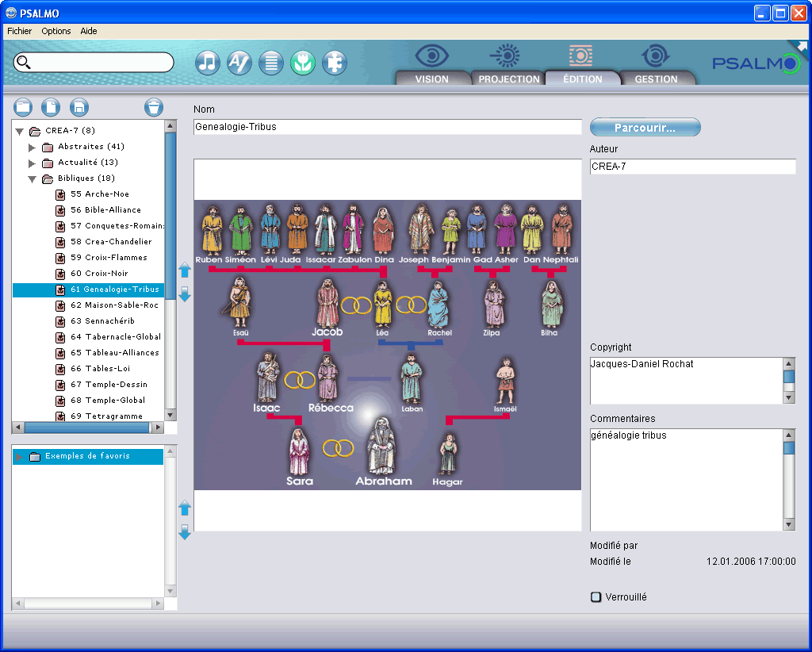
Task: Click the Auteur input field
Action: [x=692, y=167]
